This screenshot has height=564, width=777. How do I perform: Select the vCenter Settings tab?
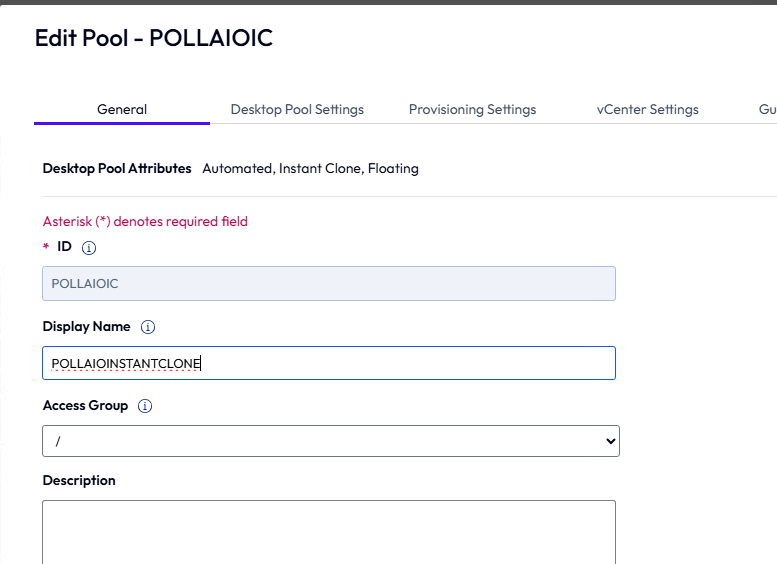pos(648,110)
